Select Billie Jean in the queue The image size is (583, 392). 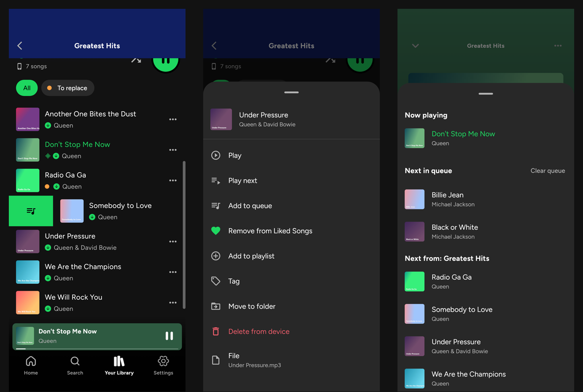486,200
